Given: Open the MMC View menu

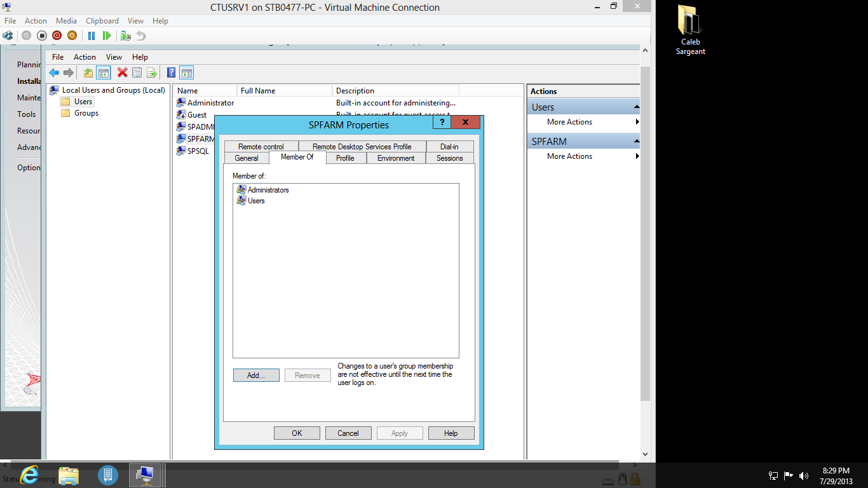Looking at the screenshot, I should click(114, 57).
